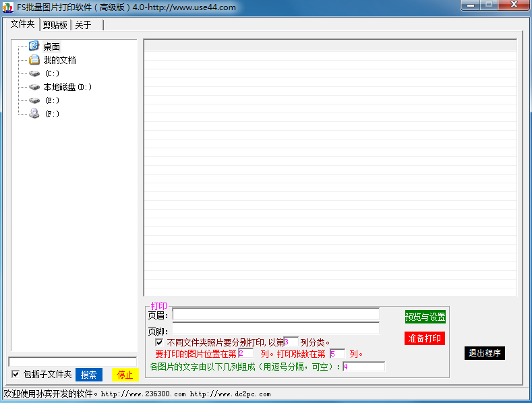
Task: Focus the print count column field showing 5
Action: coord(338,354)
